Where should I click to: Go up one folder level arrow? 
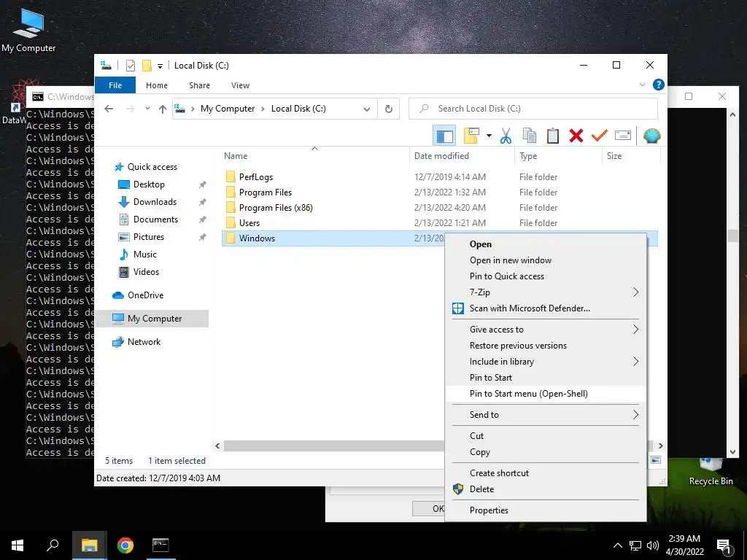point(163,109)
